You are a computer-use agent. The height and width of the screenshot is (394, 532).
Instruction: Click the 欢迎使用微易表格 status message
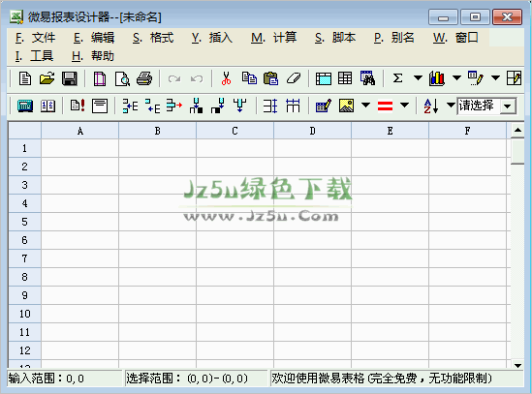coord(382,379)
